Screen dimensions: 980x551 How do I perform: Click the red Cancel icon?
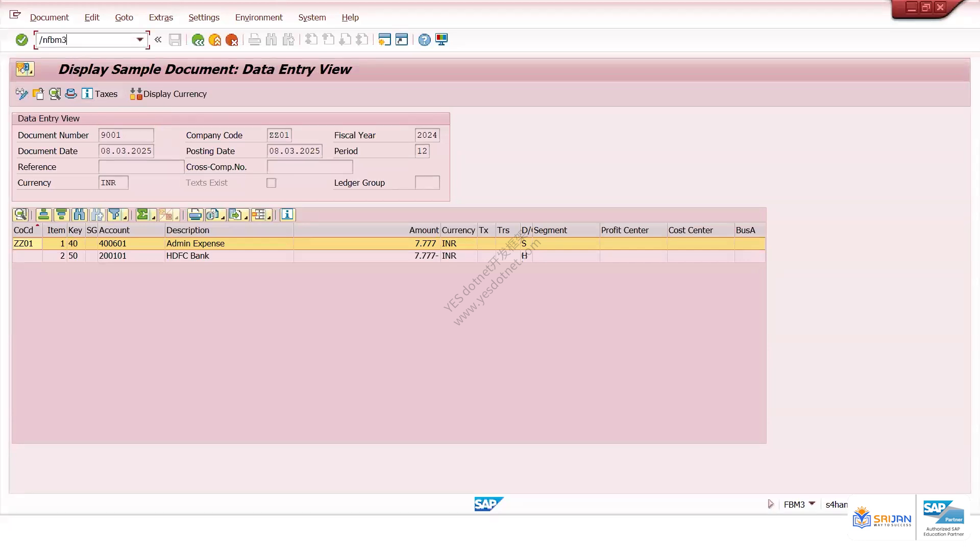[232, 40]
